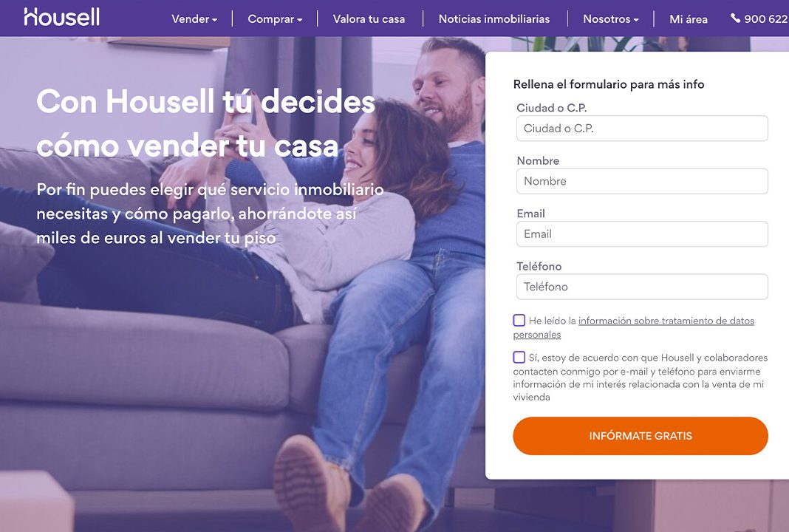Go to Noticias inmobiliarias
Image resolution: width=789 pixels, height=532 pixels.
tap(494, 19)
